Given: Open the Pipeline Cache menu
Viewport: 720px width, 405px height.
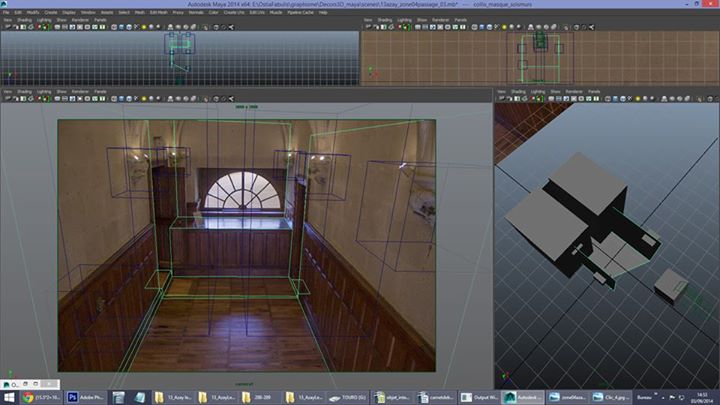Looking at the screenshot, I should point(299,12).
